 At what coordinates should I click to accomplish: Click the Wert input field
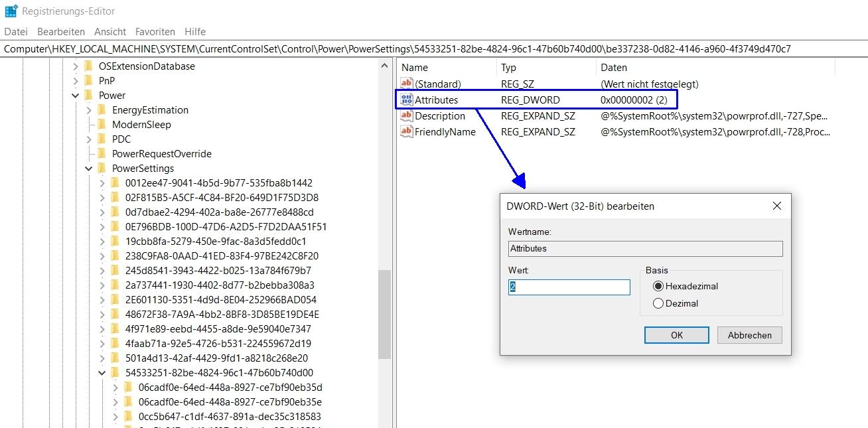click(569, 287)
